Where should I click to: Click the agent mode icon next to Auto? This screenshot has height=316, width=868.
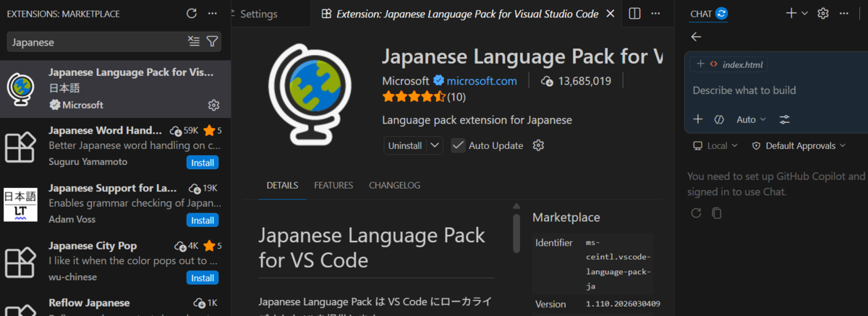(x=719, y=119)
